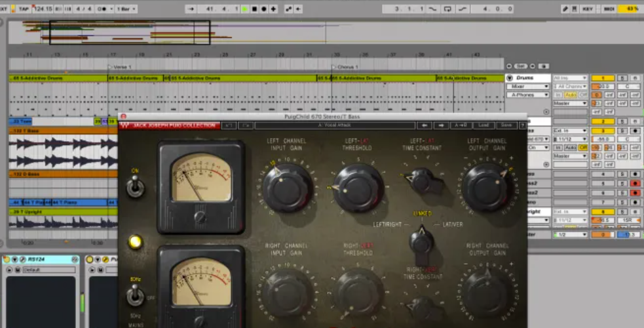Click the Set locator button
Screen dimensions: 644x328
[x=521, y=66]
